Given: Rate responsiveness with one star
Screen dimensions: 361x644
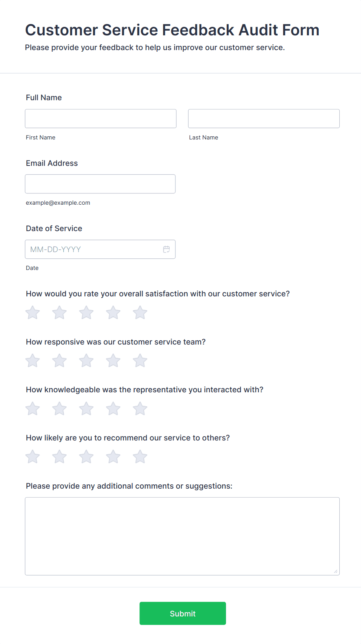Looking at the screenshot, I should click(x=33, y=361).
